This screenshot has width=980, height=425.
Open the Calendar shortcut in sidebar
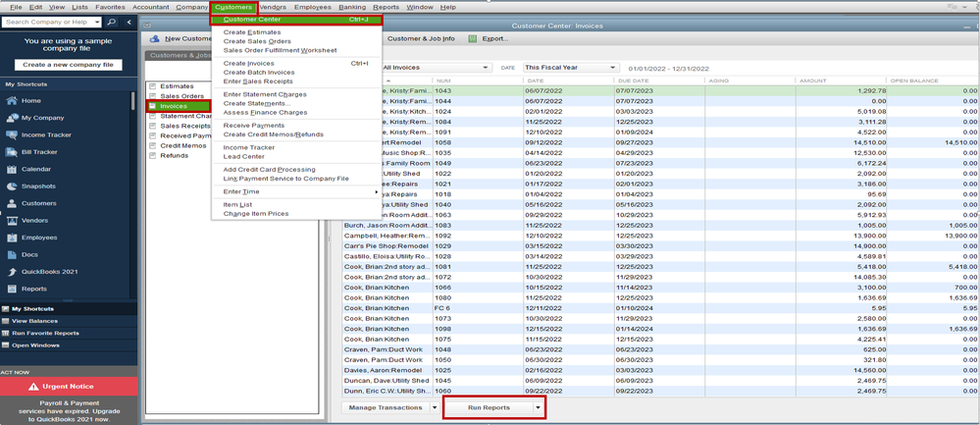[35, 169]
